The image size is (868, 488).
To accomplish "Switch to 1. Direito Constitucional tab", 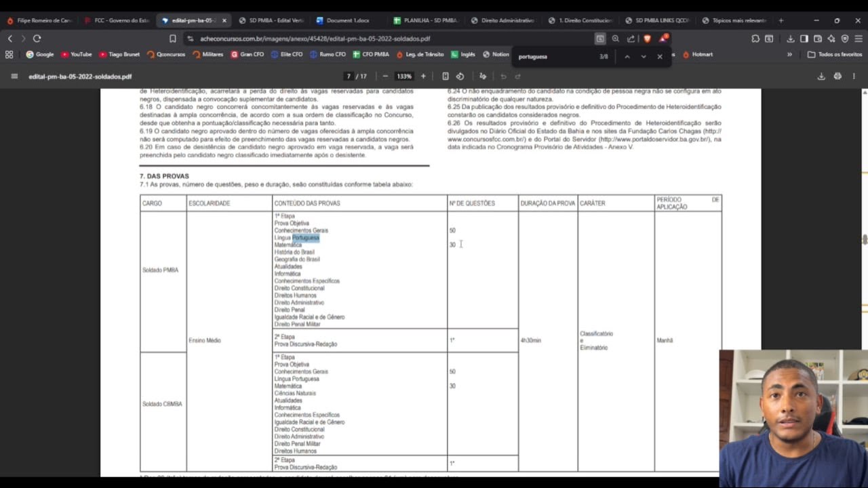I will [x=580, y=20].
